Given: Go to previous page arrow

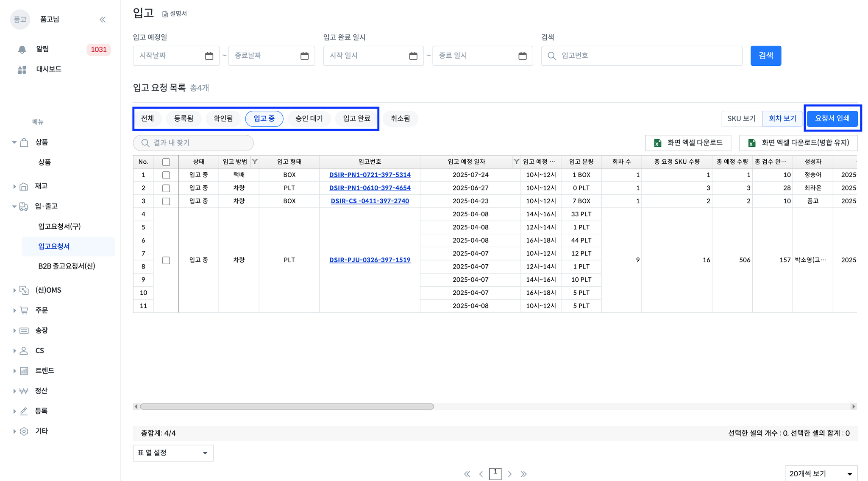Looking at the screenshot, I should coord(481,474).
